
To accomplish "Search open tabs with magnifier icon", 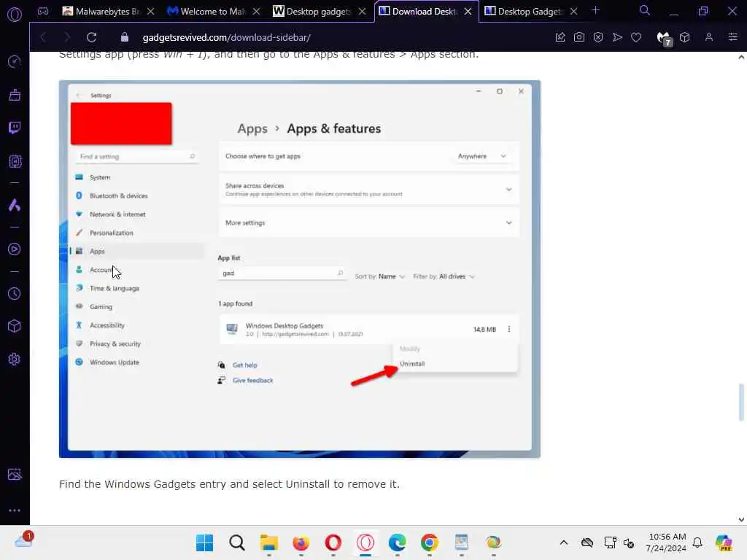I will 645,10.
